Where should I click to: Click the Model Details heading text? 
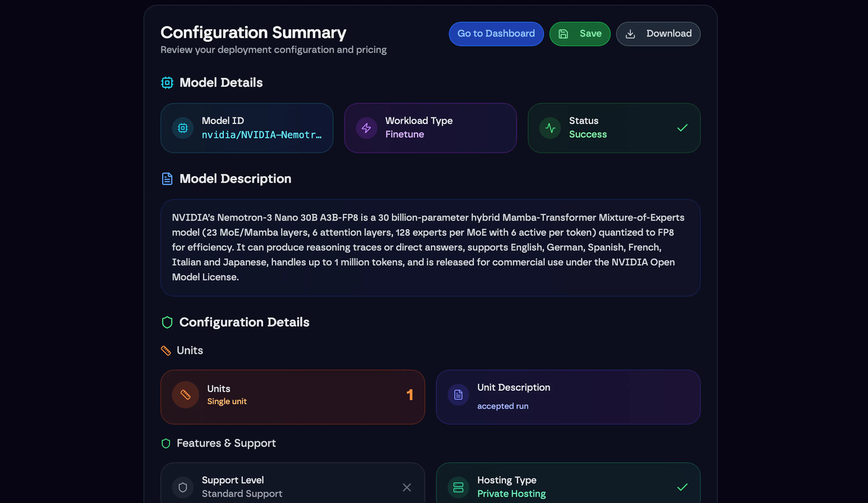pyautogui.click(x=221, y=83)
